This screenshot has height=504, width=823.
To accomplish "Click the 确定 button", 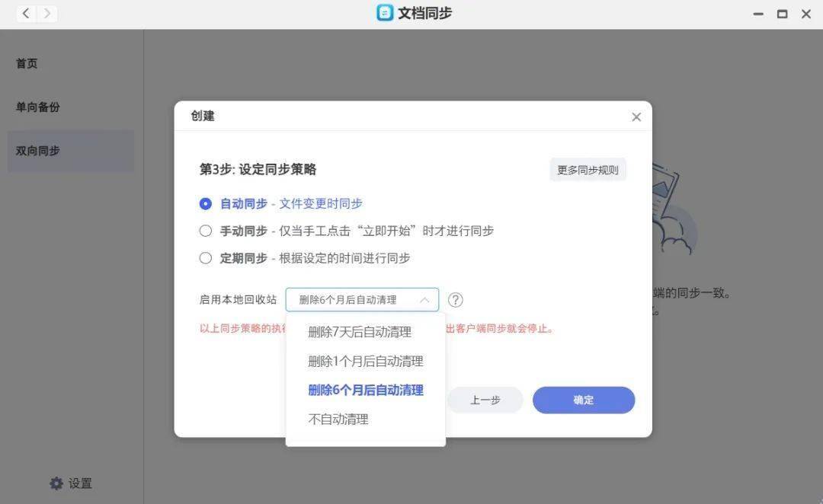I will click(584, 400).
